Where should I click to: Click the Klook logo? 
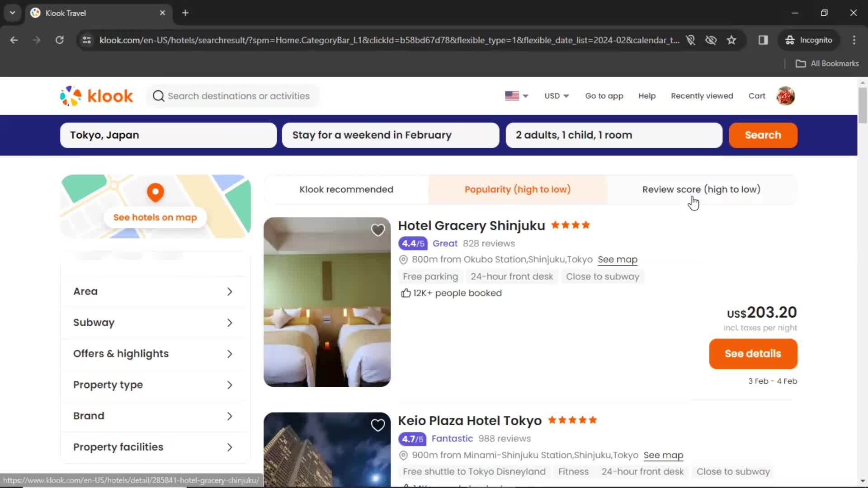(96, 96)
